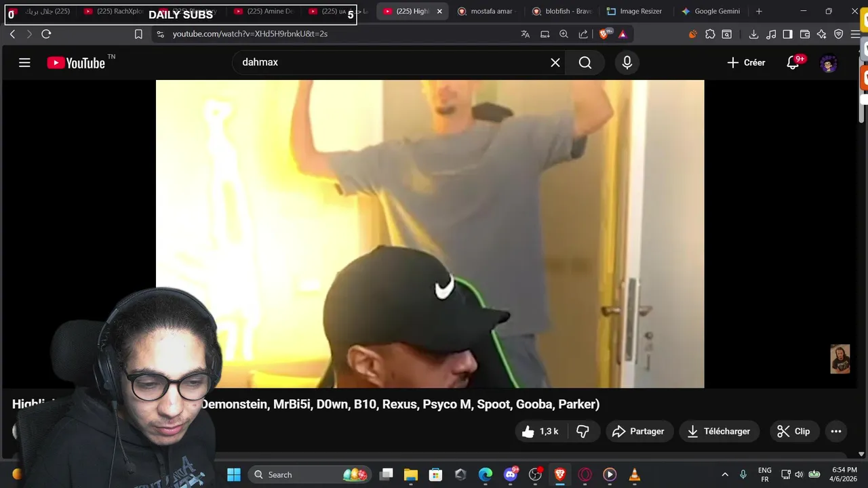Download the video via Télécharger
This screenshot has width=868, height=488.
pyautogui.click(x=719, y=431)
